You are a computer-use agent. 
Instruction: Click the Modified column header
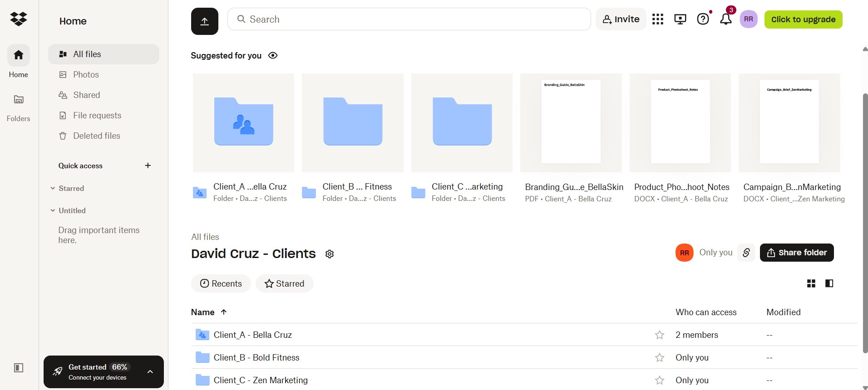click(x=784, y=312)
